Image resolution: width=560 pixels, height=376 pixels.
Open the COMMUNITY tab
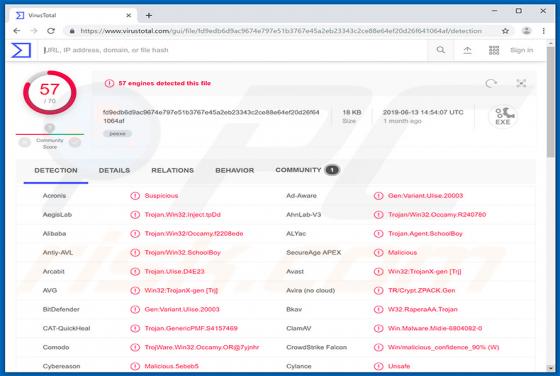(307, 170)
